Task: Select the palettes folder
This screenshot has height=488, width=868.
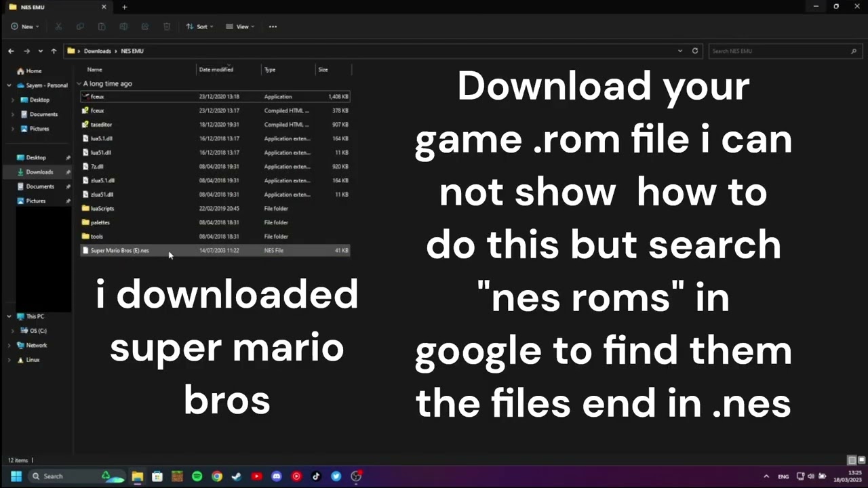Action: tap(214, 222)
